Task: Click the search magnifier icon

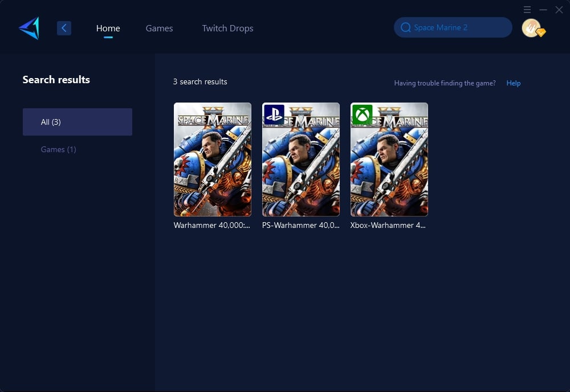Action: point(406,27)
